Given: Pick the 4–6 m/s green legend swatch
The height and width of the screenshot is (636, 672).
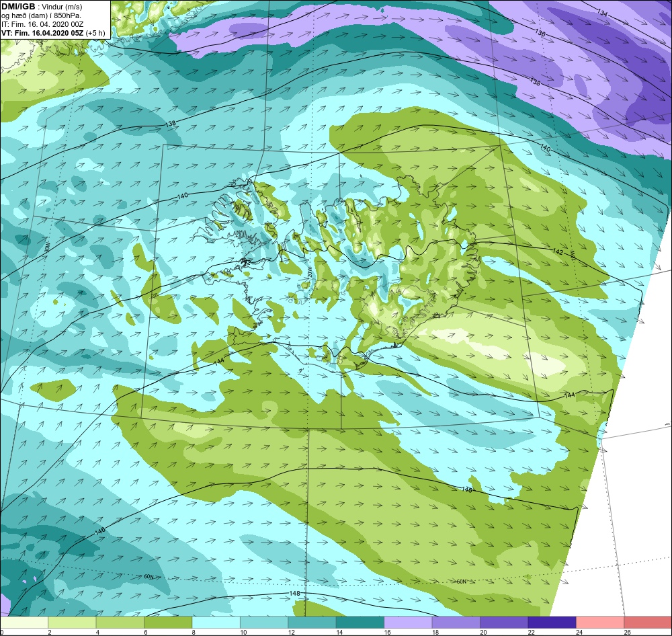Looking at the screenshot, I should pyautogui.click(x=120, y=622).
